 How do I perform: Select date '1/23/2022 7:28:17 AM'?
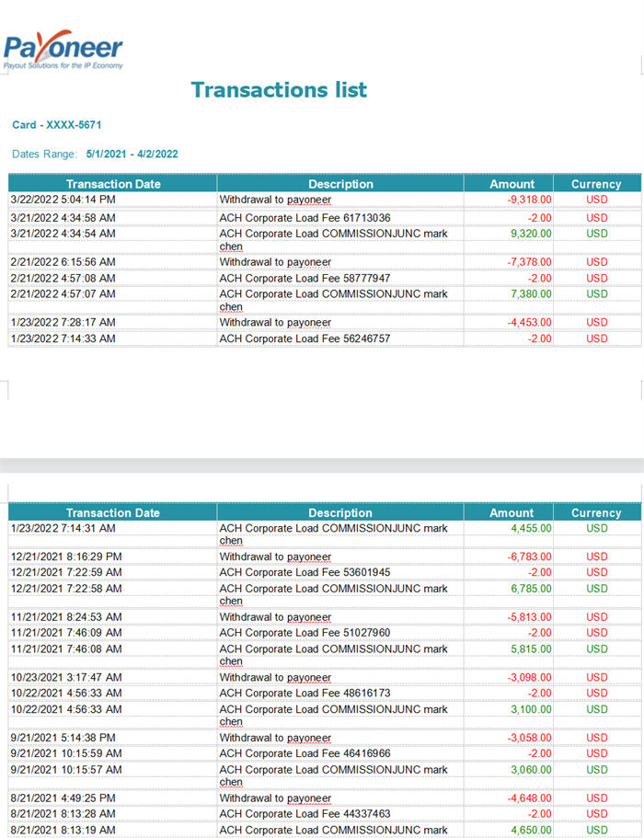click(63, 322)
